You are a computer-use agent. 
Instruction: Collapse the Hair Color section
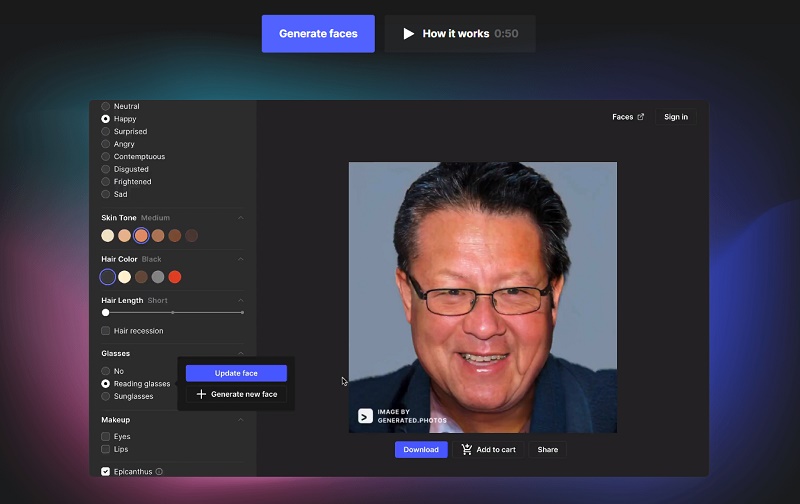240,259
